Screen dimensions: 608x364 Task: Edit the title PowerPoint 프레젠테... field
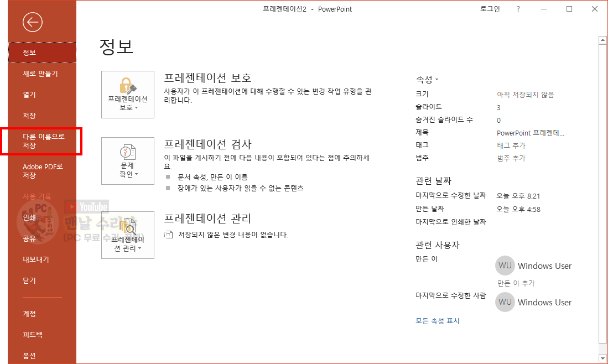point(530,133)
